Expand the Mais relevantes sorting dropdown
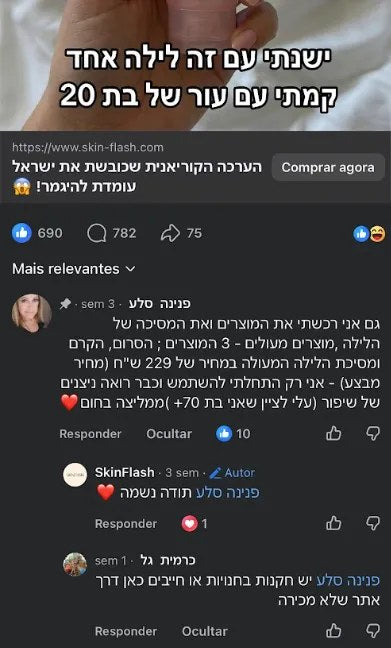 coord(74,269)
